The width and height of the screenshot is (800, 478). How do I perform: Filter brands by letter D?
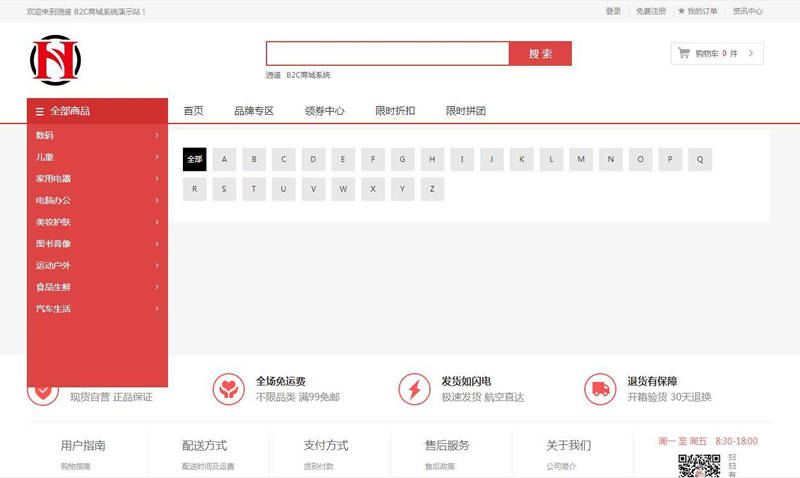coord(313,159)
